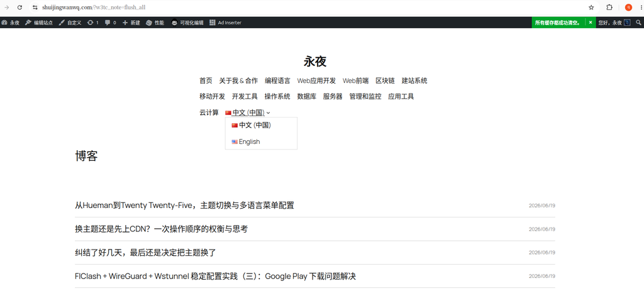Click the date beside the FlClash post
Viewport: 644px width, 291px height.
[541, 276]
